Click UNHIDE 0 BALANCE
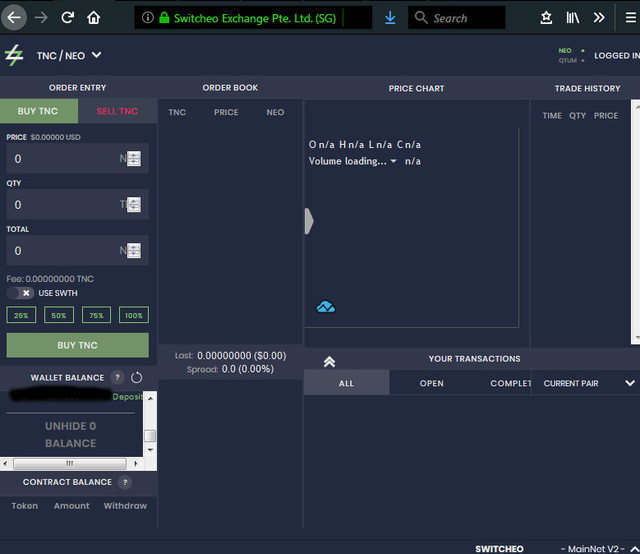This screenshot has width=640, height=554. click(71, 434)
